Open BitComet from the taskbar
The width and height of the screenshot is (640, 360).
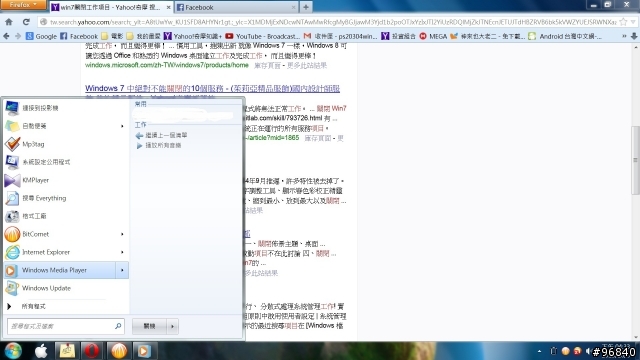[119, 351]
